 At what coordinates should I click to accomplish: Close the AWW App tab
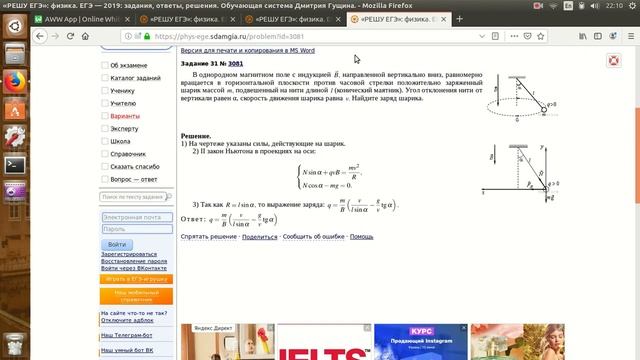point(127,19)
